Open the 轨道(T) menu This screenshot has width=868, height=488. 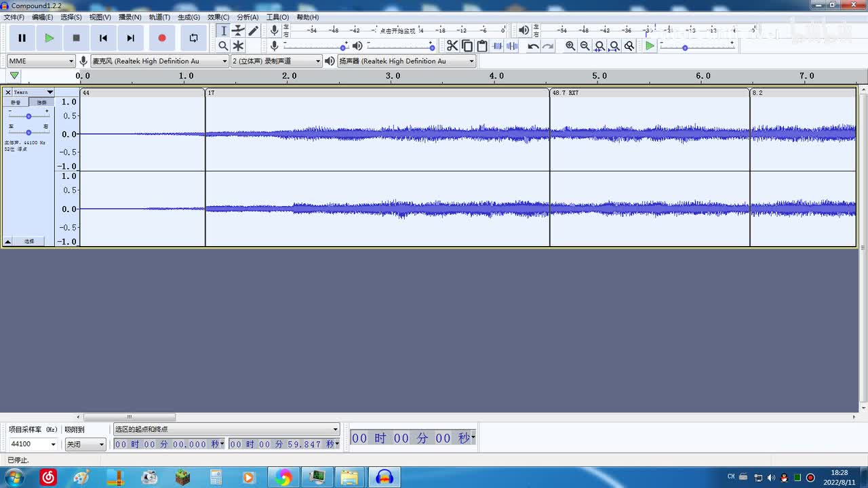(x=159, y=17)
